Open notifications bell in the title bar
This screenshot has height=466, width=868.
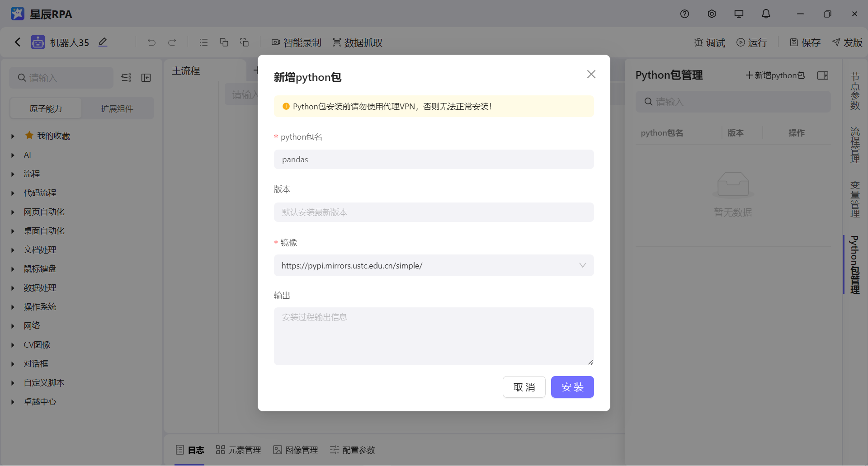pos(766,14)
